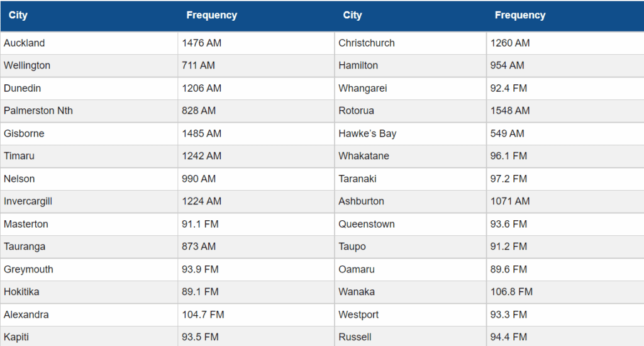Select the Hamilton city cell
This screenshot has width=644, height=346.
(358, 66)
